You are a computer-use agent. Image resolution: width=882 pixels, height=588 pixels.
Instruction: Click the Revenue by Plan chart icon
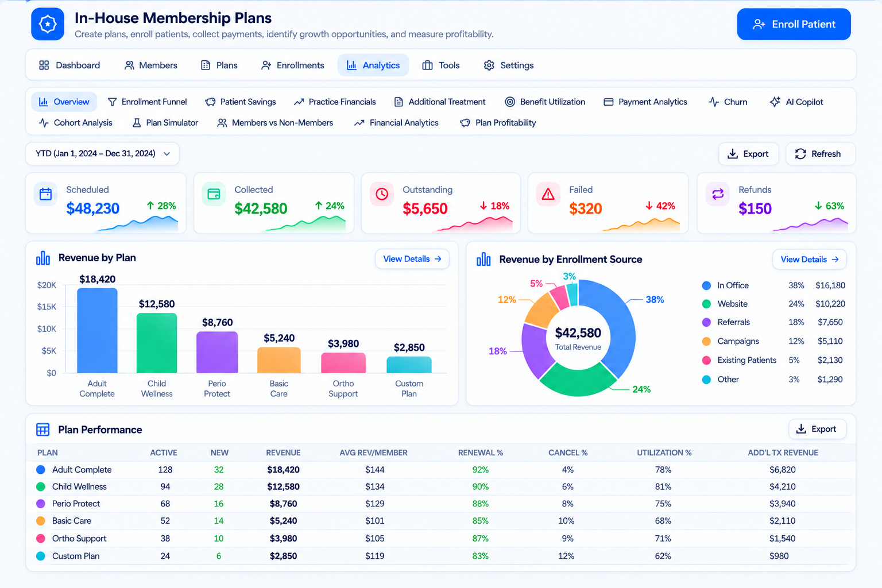point(43,258)
